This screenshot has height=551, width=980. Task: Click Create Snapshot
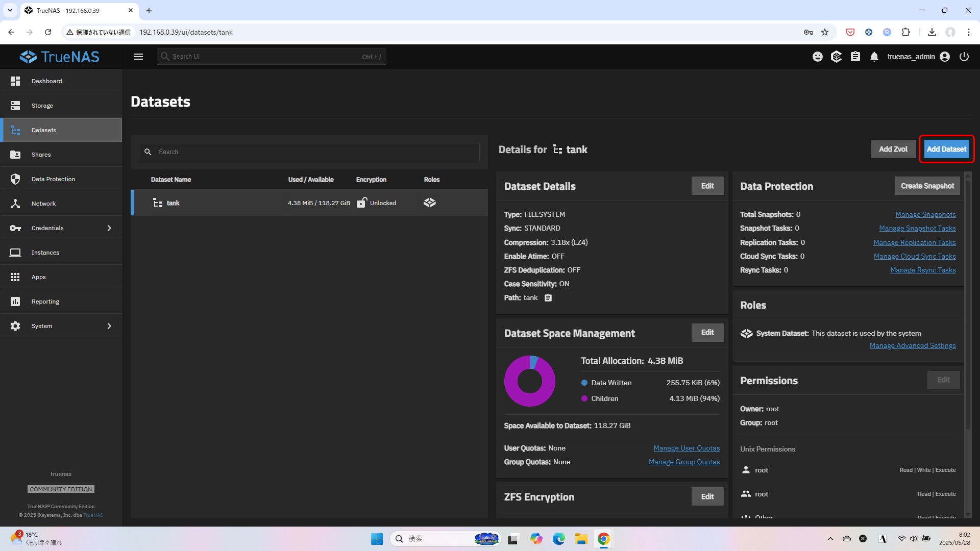(x=927, y=186)
